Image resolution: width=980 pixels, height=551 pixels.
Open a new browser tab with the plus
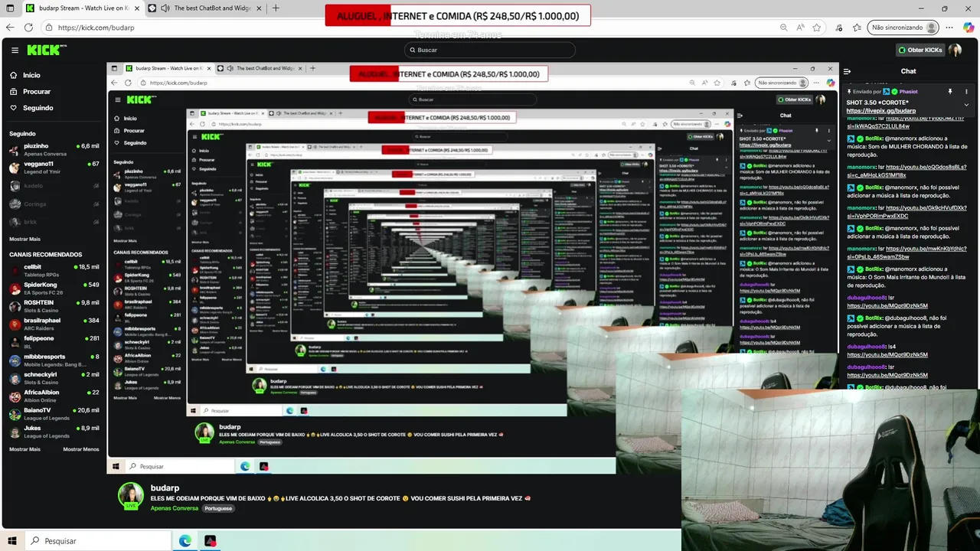(276, 8)
